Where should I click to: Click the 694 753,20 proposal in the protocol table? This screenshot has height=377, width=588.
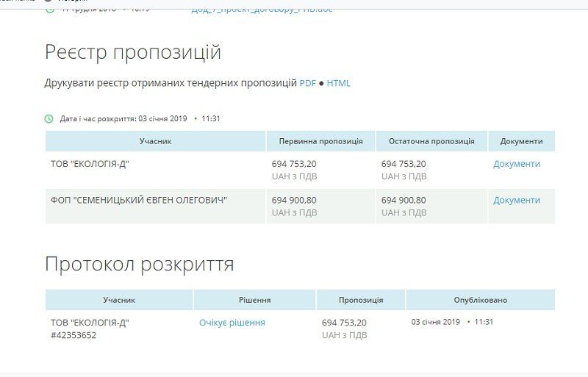(x=344, y=323)
